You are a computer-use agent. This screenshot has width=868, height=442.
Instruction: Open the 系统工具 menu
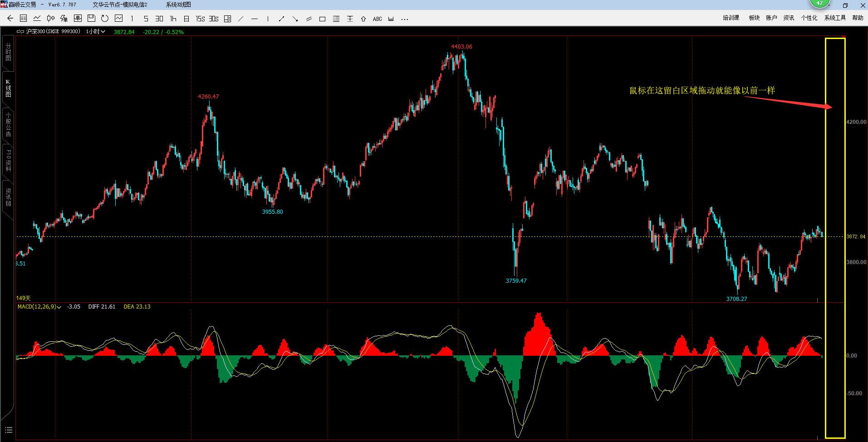(x=835, y=18)
